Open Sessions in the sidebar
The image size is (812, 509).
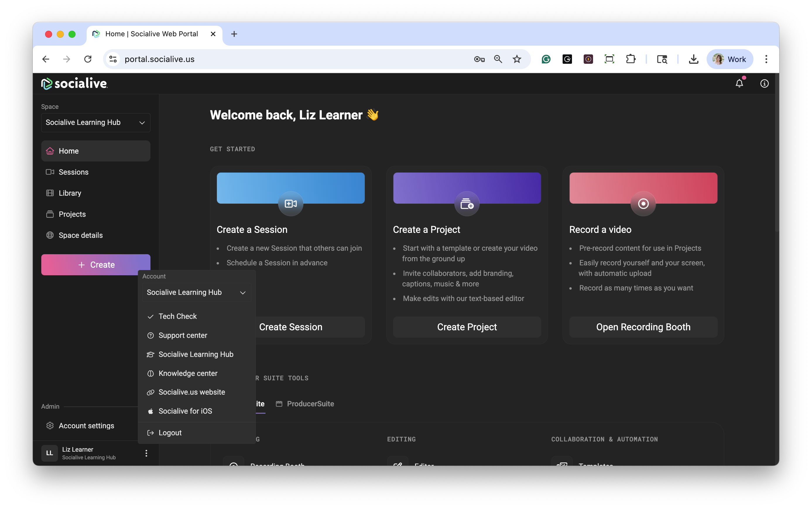pos(73,172)
